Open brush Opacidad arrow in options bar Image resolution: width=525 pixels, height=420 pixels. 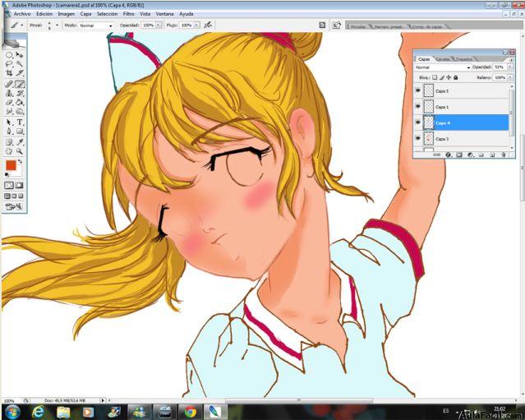point(159,25)
